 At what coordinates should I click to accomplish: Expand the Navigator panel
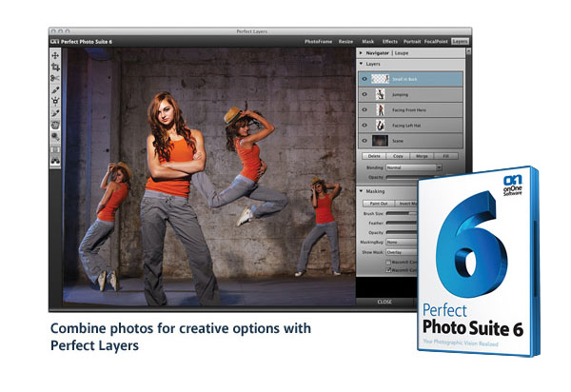point(361,53)
